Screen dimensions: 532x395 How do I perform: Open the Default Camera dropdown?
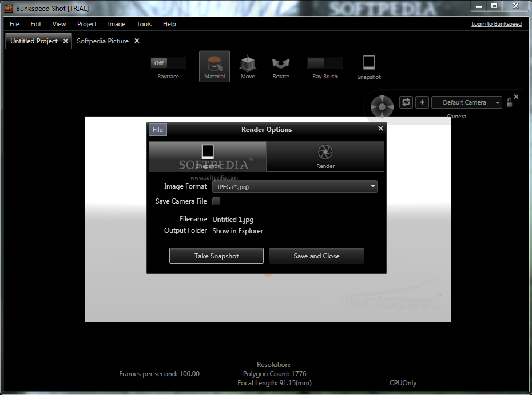pyautogui.click(x=467, y=102)
